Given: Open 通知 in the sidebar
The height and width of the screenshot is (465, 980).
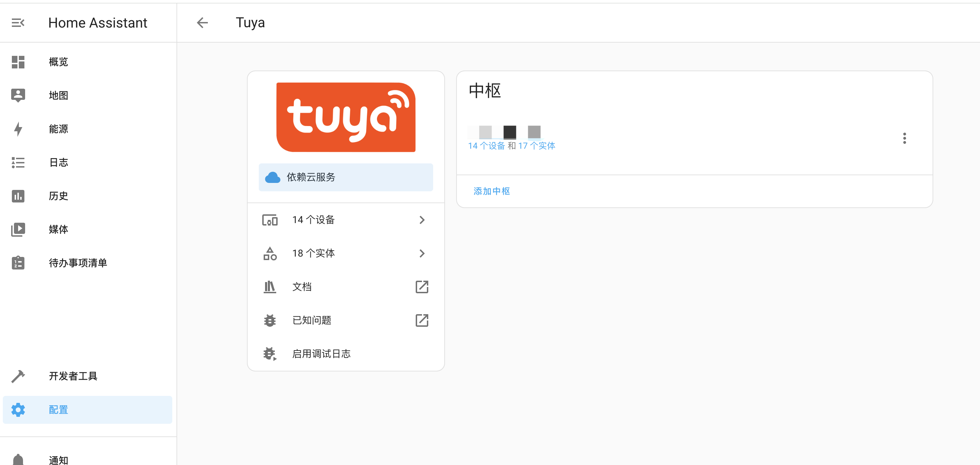Looking at the screenshot, I should (88, 457).
